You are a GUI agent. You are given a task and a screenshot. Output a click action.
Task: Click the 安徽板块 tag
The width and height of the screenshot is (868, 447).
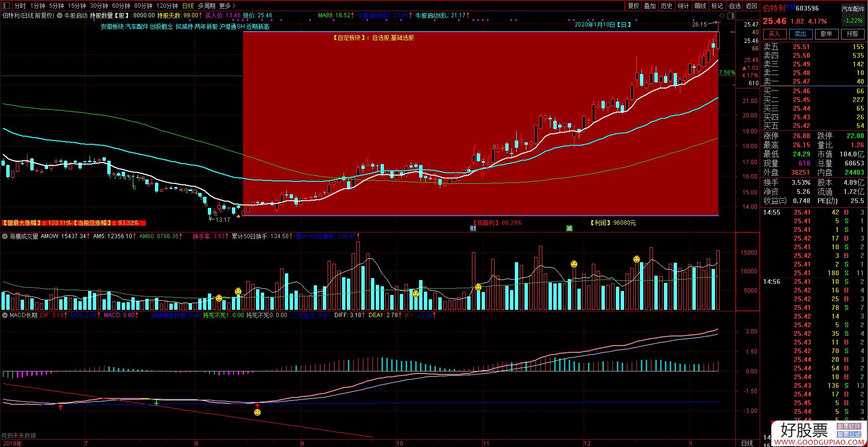pyautogui.click(x=112, y=26)
